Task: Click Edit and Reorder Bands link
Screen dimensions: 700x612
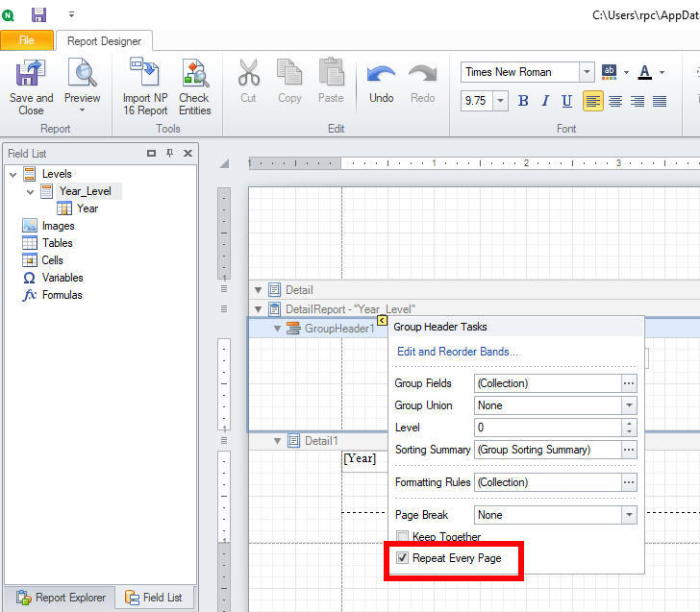Action: [x=458, y=352]
